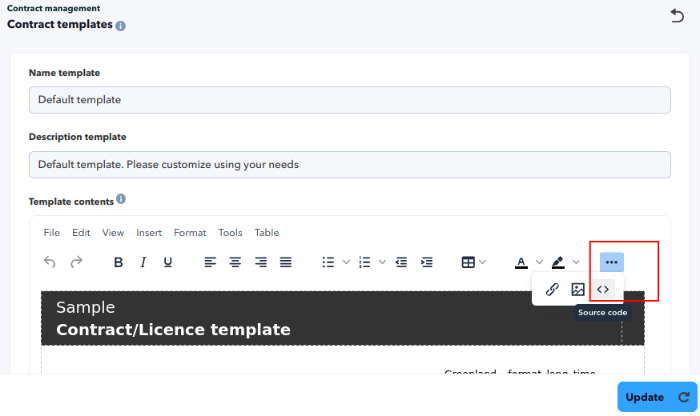
Task: Toggle the more options ellipsis button
Action: point(612,262)
